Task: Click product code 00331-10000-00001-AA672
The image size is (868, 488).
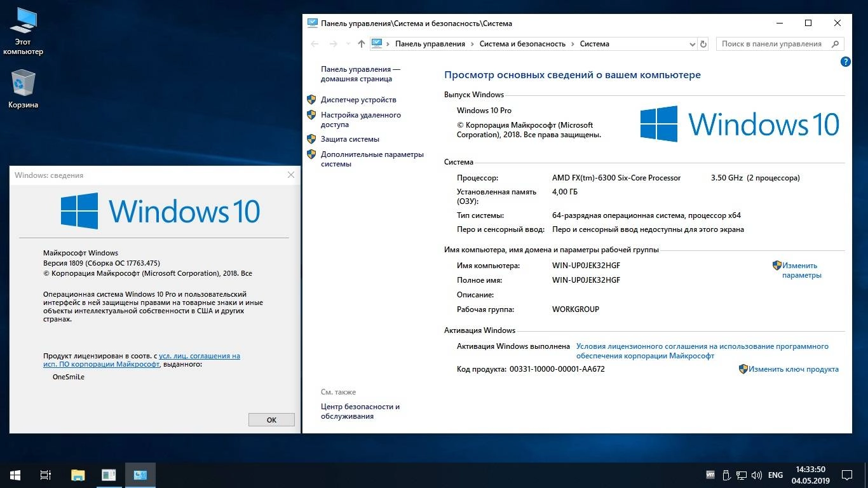Action: pos(557,369)
